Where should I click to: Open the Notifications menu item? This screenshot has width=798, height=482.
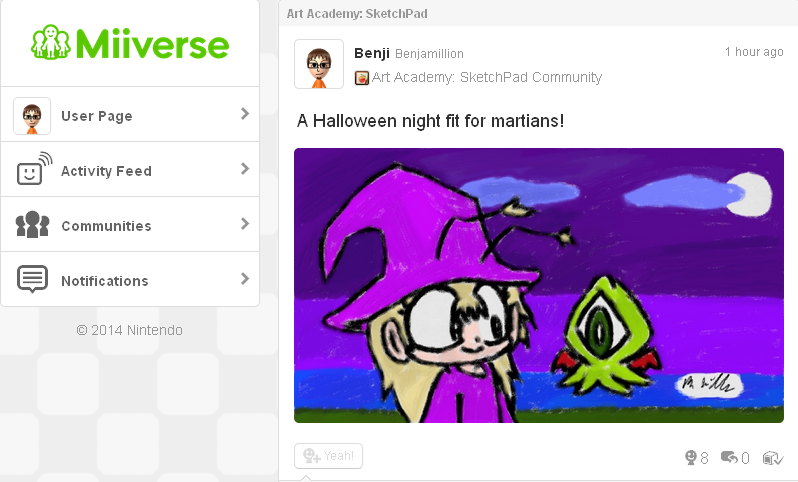pyautogui.click(x=130, y=279)
